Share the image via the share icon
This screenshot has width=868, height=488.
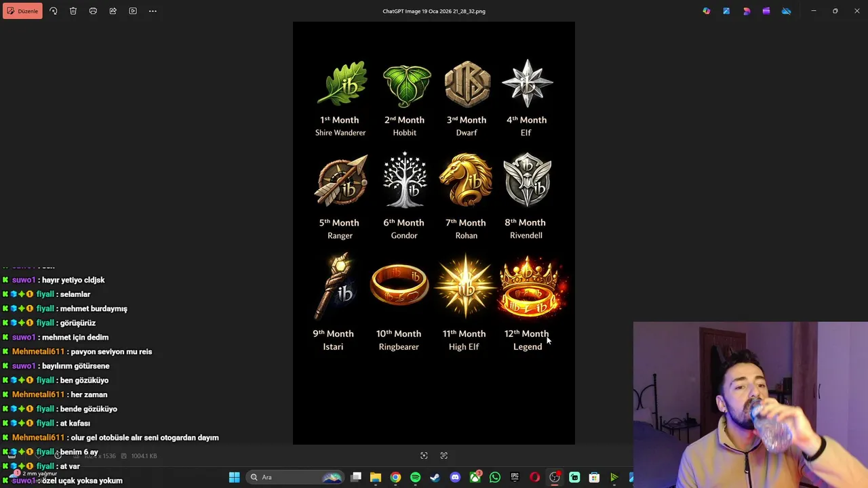point(113,11)
